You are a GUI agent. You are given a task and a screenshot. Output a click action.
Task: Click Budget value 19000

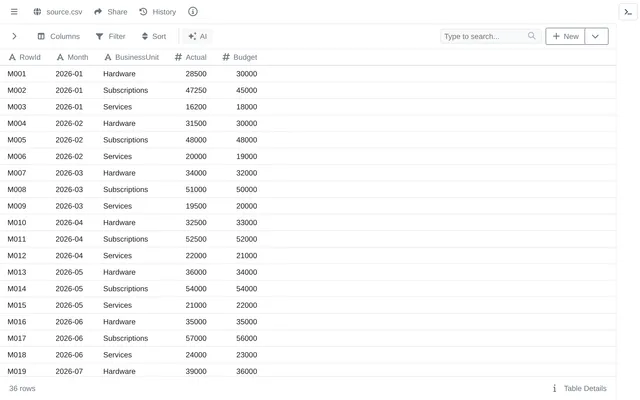pyautogui.click(x=247, y=156)
